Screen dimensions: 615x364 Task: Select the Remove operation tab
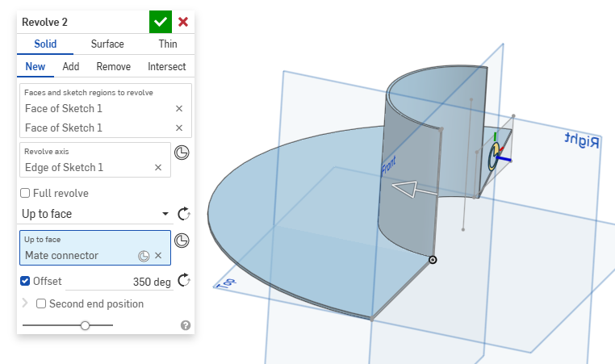(x=113, y=67)
